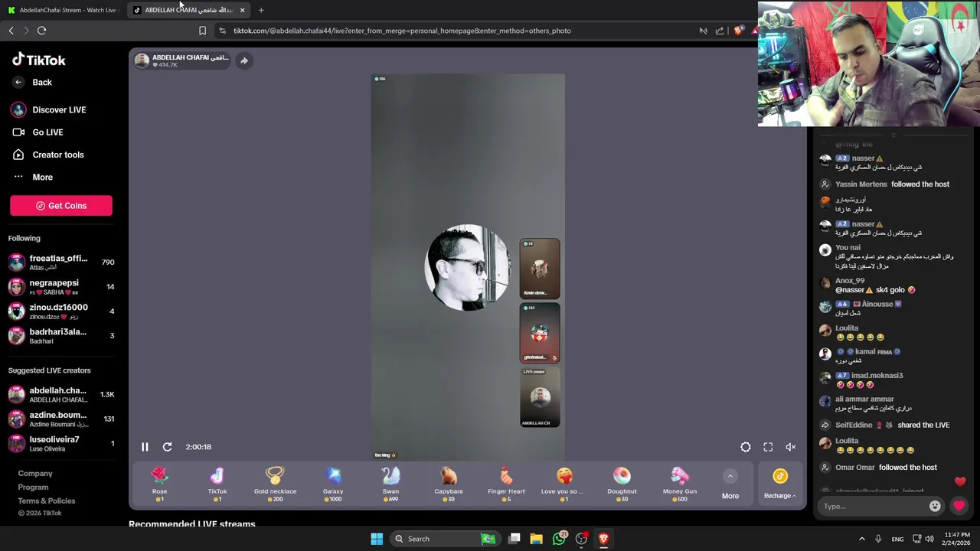
Task: Open ABDELLAH CHAFAI host profile avatar
Action: coord(142,60)
